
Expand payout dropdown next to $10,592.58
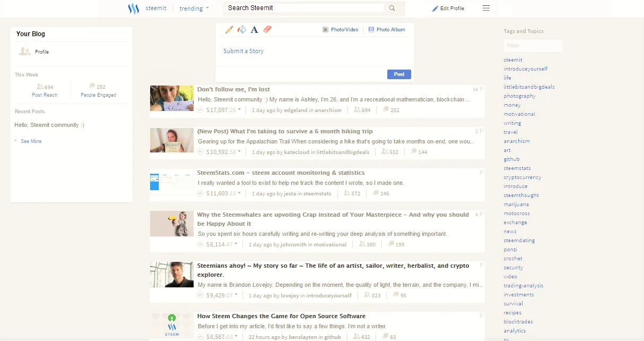coord(239,152)
